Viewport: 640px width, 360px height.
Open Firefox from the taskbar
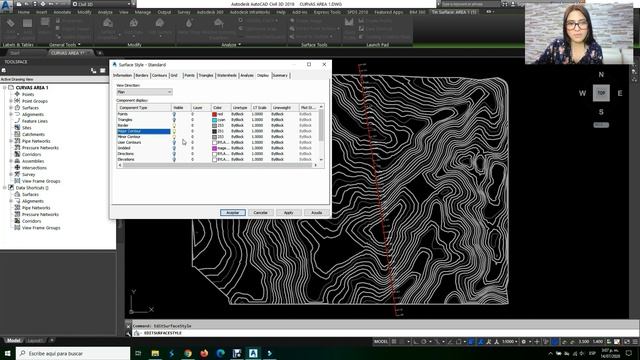(x=204, y=353)
